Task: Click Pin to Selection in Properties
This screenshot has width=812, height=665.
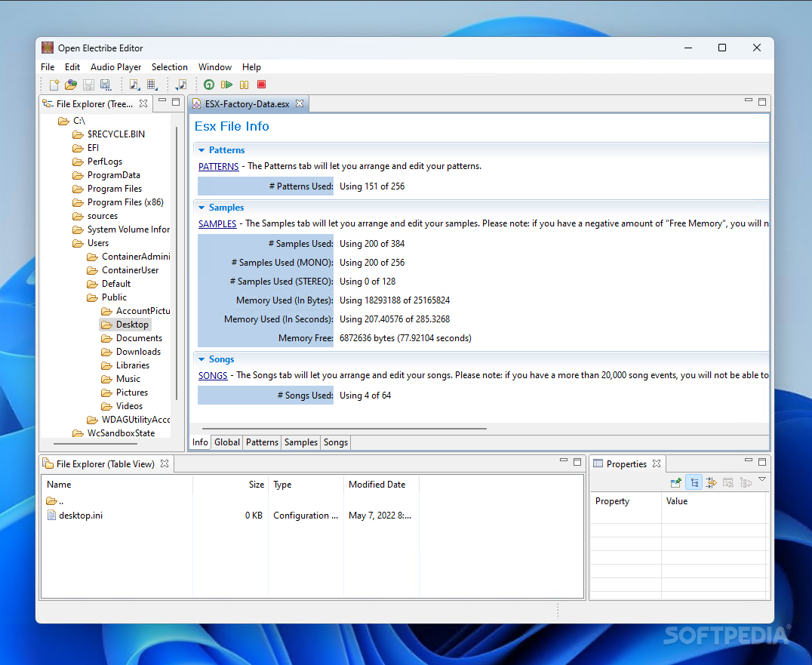Action: 676,482
